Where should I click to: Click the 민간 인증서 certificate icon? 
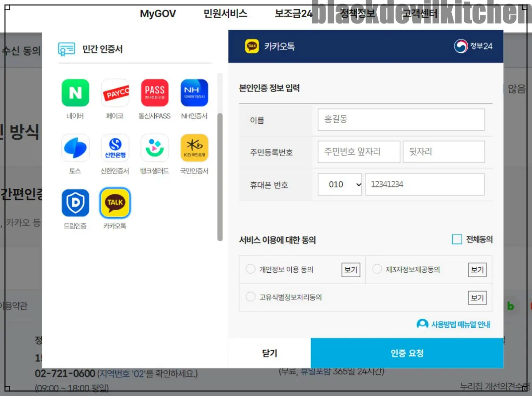coord(66,49)
